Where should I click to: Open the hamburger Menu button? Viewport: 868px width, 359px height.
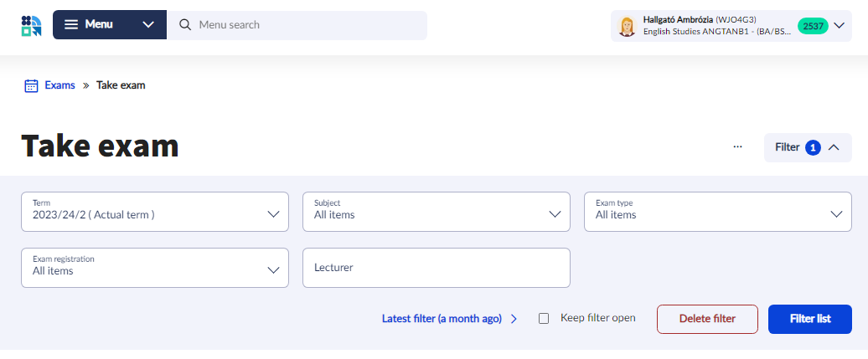pyautogui.click(x=90, y=25)
